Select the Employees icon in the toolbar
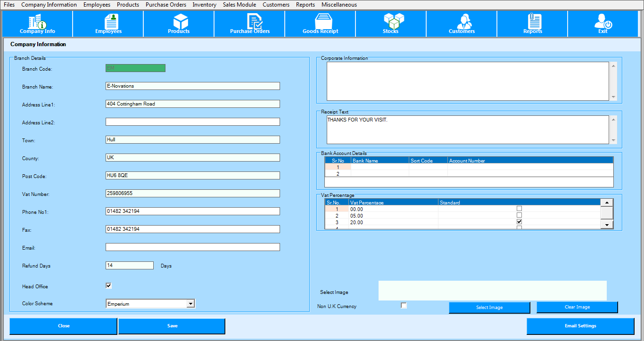The width and height of the screenshot is (644, 341). tap(107, 24)
